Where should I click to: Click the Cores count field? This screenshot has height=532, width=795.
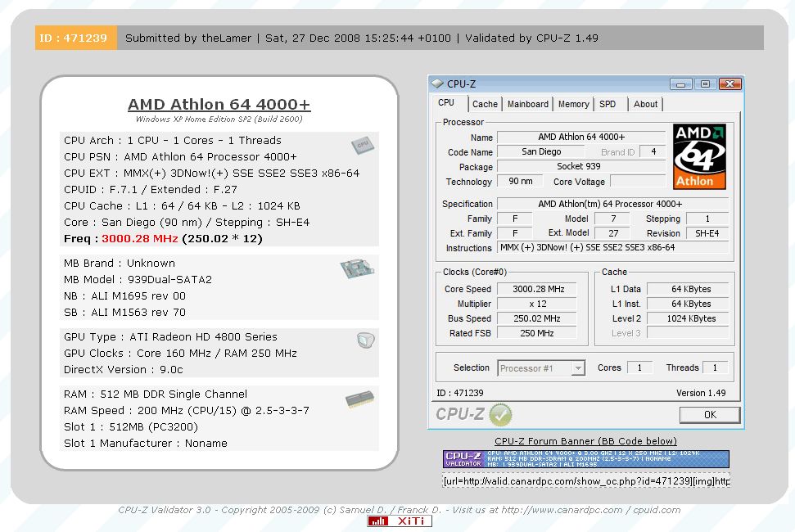pos(639,367)
